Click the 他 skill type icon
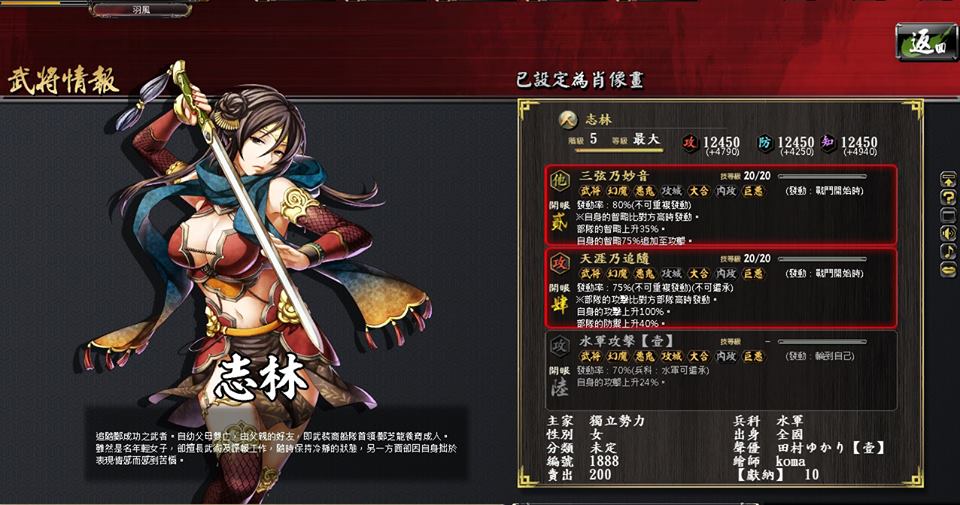Screen dimensions: 960x505 (559, 181)
